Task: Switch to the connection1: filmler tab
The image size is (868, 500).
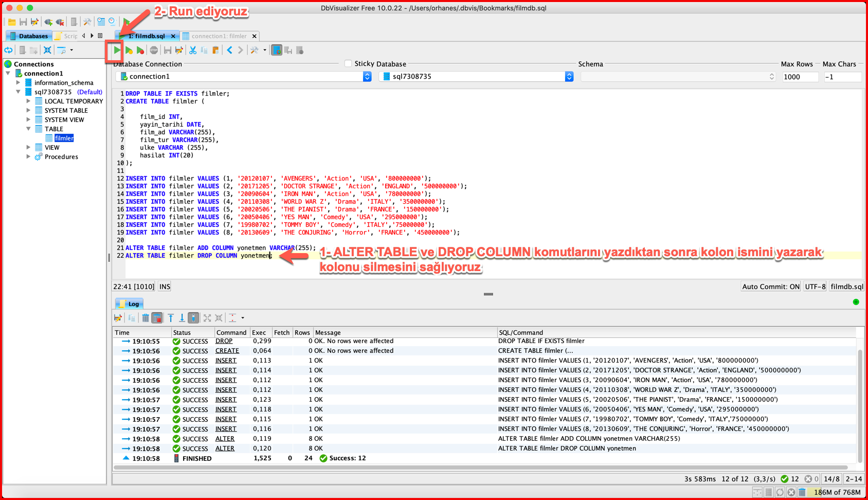Action: (x=219, y=36)
